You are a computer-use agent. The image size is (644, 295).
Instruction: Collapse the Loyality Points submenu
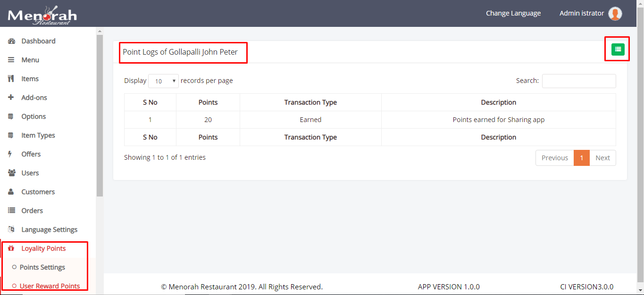[x=43, y=248]
